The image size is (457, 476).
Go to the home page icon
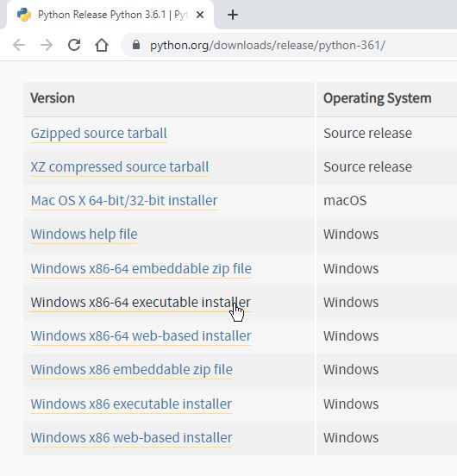[x=102, y=45]
